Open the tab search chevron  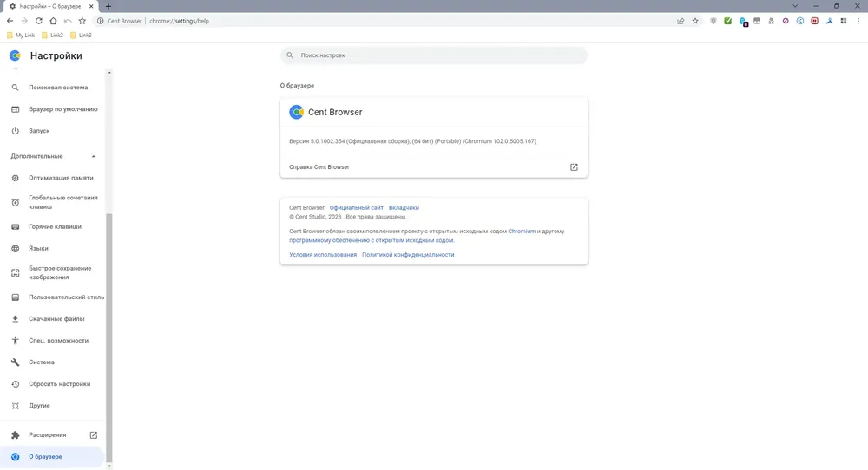[x=795, y=6]
